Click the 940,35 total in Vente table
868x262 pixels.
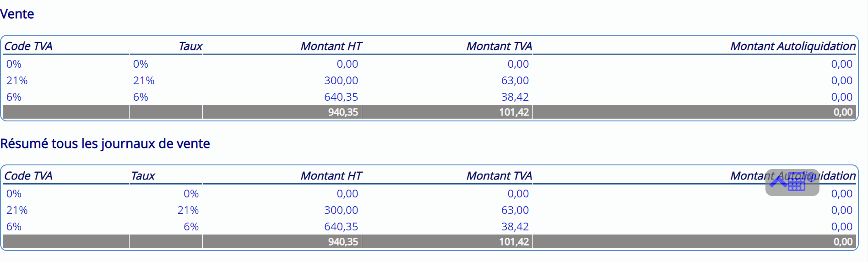343,112
